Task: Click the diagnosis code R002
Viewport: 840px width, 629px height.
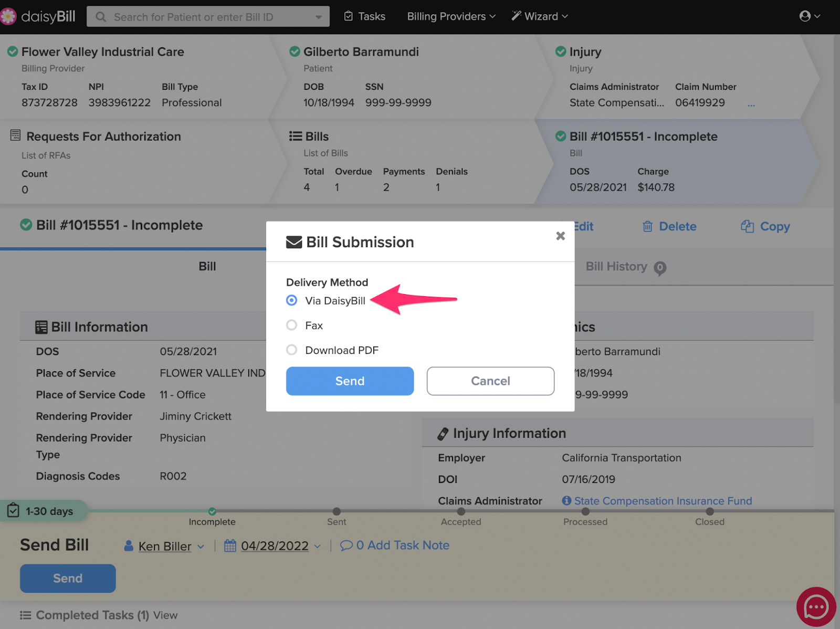Action: tap(173, 476)
